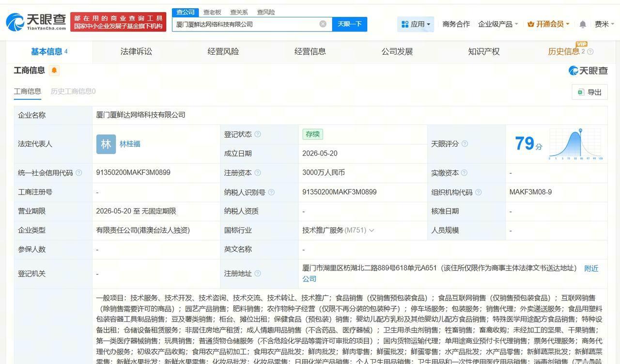This screenshot has height=364, width=620.
Task: Click the 有限责任公司(港澳台法人独资) company type
Action: click(x=143, y=230)
